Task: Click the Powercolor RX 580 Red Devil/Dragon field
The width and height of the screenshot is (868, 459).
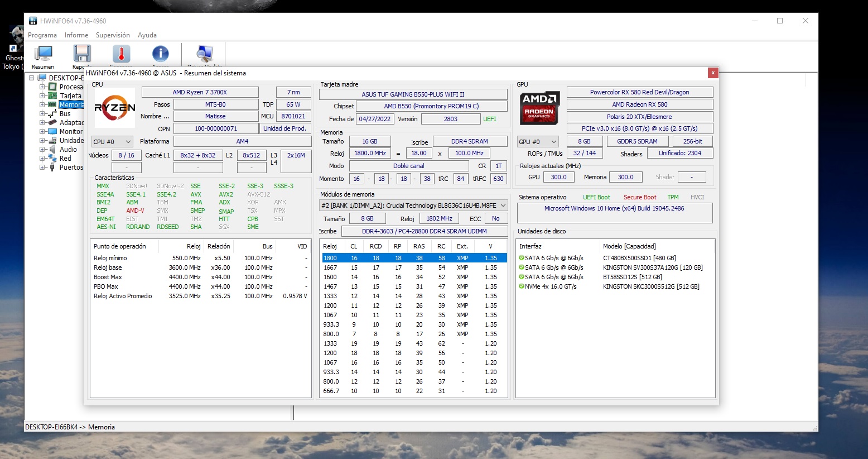Action: (x=640, y=92)
